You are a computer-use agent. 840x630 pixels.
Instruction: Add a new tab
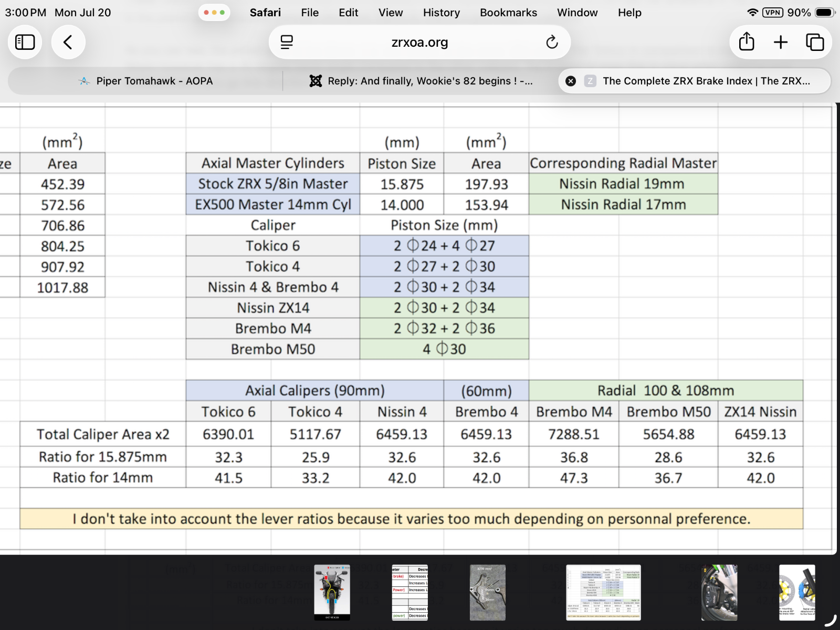[781, 42]
